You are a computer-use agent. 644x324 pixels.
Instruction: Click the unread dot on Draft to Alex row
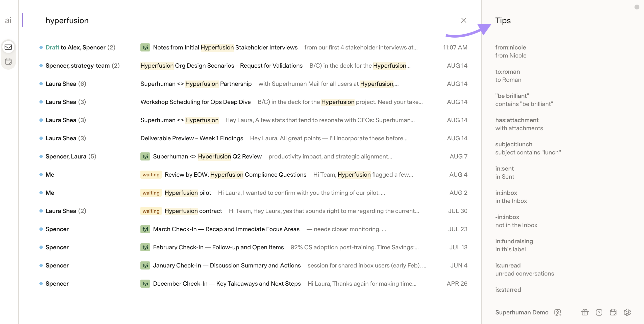pos(41,47)
